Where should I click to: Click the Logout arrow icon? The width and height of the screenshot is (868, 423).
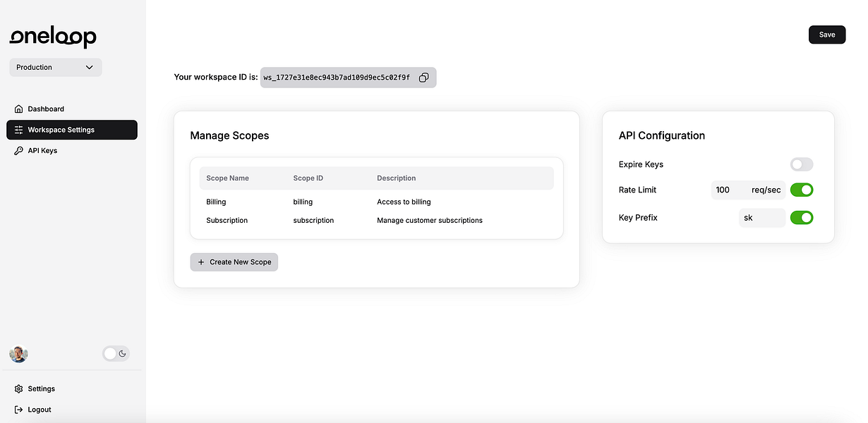tap(19, 410)
